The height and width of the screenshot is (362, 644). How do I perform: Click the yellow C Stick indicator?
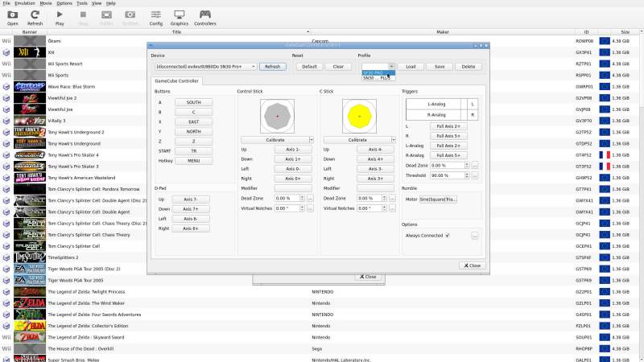pyautogui.click(x=359, y=116)
